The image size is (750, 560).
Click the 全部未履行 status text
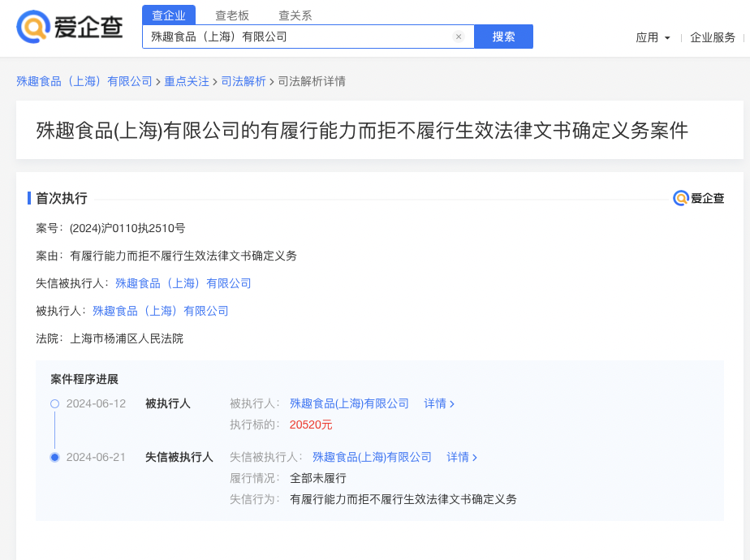(x=318, y=478)
